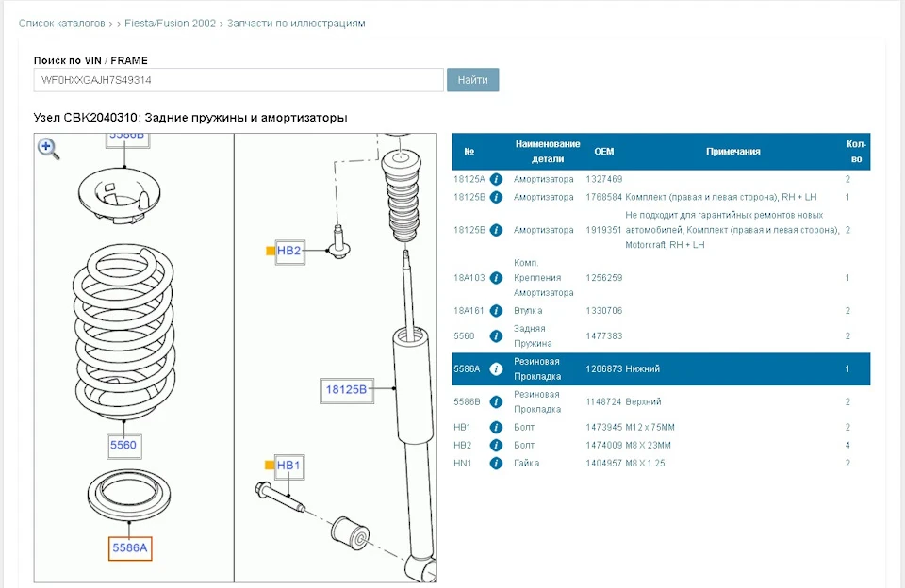Click OEM number 1148724
The height and width of the screenshot is (588, 905).
coord(604,402)
